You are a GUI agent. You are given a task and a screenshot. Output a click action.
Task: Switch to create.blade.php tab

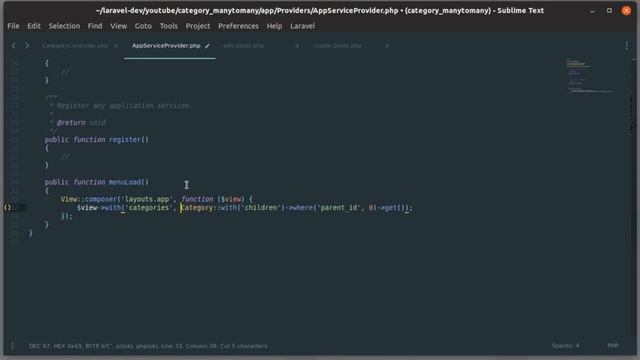[337, 46]
